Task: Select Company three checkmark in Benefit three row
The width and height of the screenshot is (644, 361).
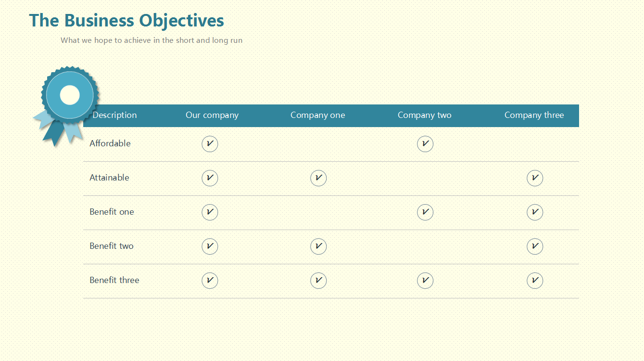Action: pyautogui.click(x=535, y=281)
